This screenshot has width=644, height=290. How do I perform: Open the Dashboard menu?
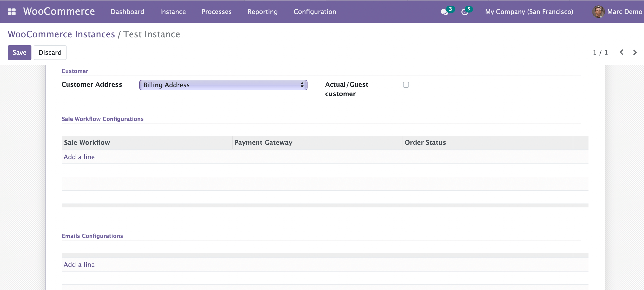tap(127, 12)
